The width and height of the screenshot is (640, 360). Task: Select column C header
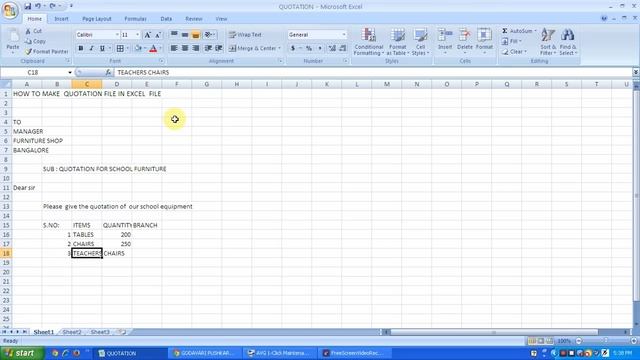(x=87, y=84)
